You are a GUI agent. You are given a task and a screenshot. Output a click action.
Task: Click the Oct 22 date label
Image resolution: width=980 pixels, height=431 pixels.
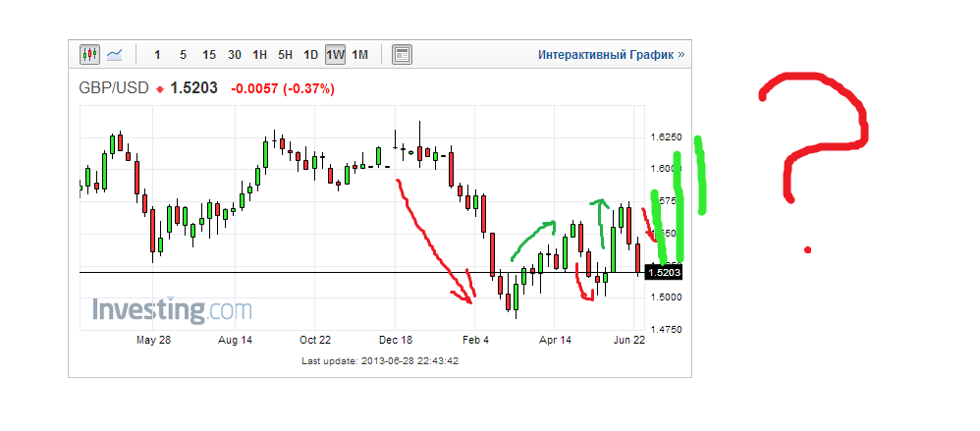click(314, 341)
